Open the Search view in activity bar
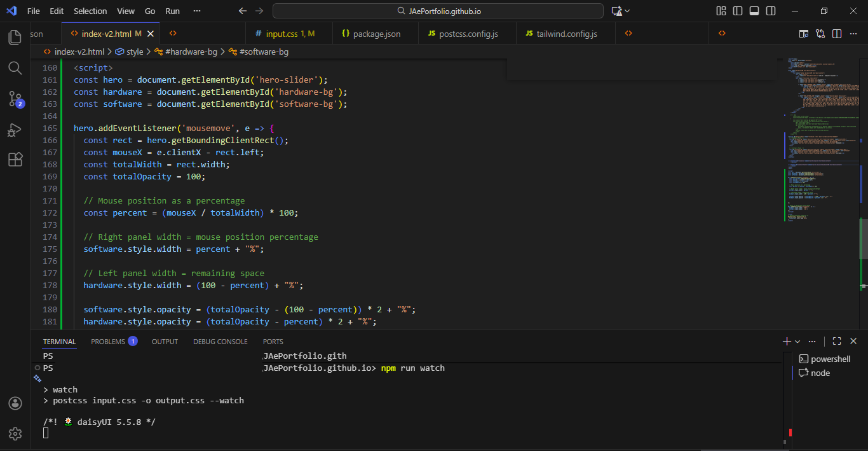Image resolution: width=868 pixels, height=451 pixels. (15, 68)
